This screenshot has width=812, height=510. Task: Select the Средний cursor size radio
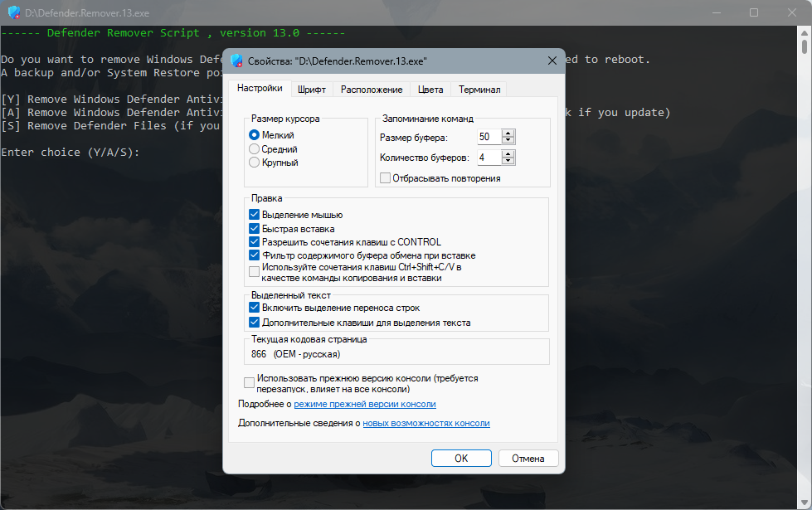point(255,149)
